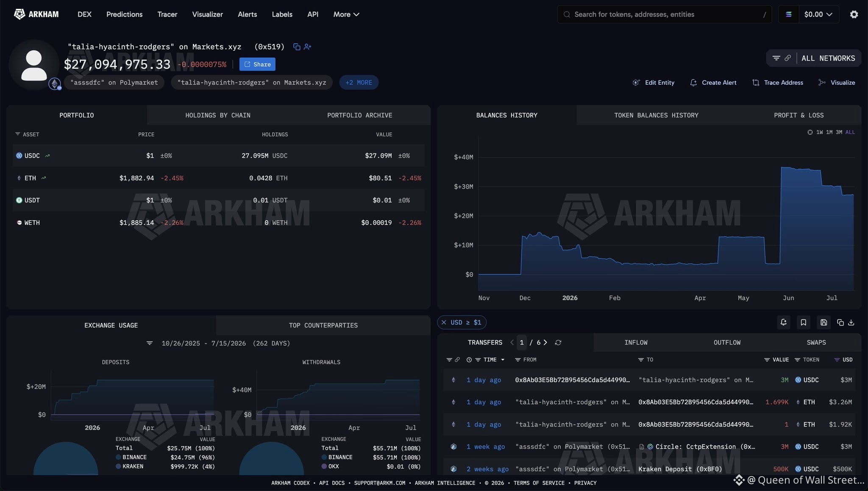
Task: Click the date range filter icon in Exchange Usage
Action: [149, 343]
